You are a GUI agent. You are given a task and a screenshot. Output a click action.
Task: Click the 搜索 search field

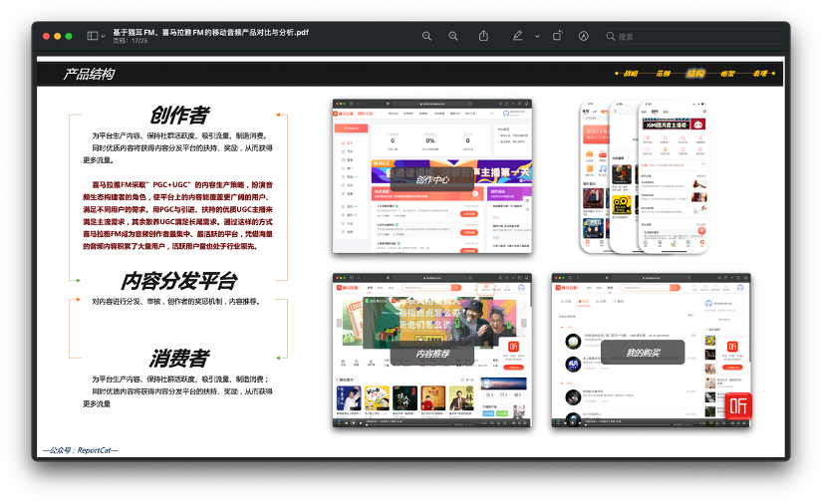(x=692, y=36)
